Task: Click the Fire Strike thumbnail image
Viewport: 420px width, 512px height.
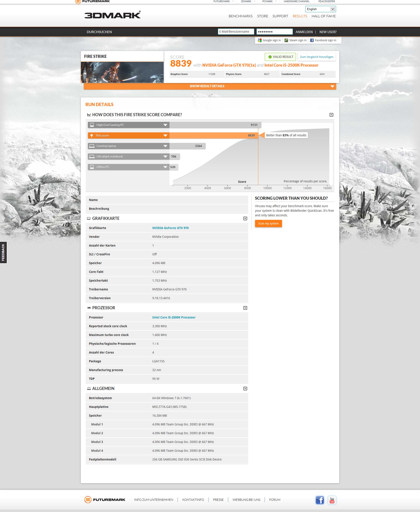Action: pos(122,72)
